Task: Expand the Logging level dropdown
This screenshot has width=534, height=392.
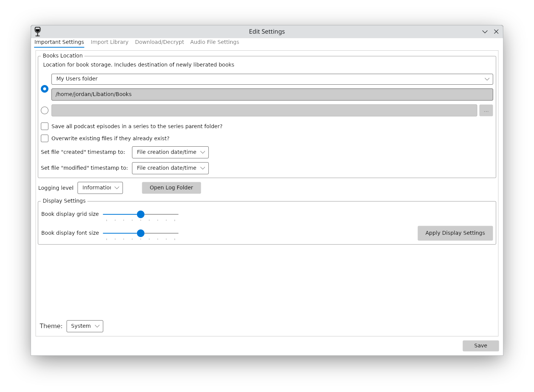Action: tap(100, 188)
